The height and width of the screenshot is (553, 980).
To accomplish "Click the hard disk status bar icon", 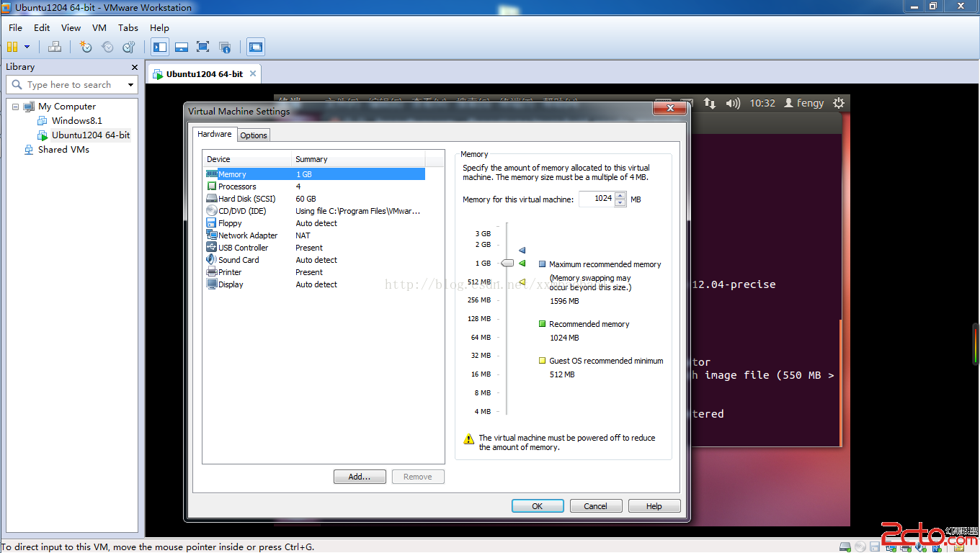I will [x=845, y=547].
